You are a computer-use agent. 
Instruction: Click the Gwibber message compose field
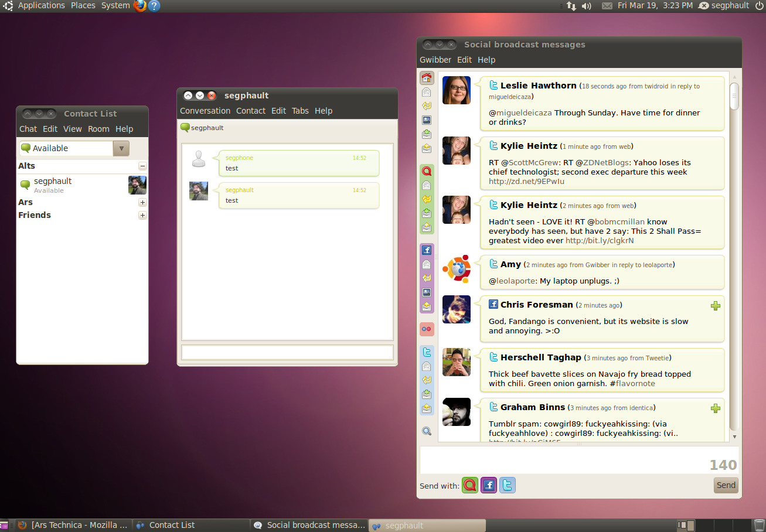pyautogui.click(x=579, y=460)
